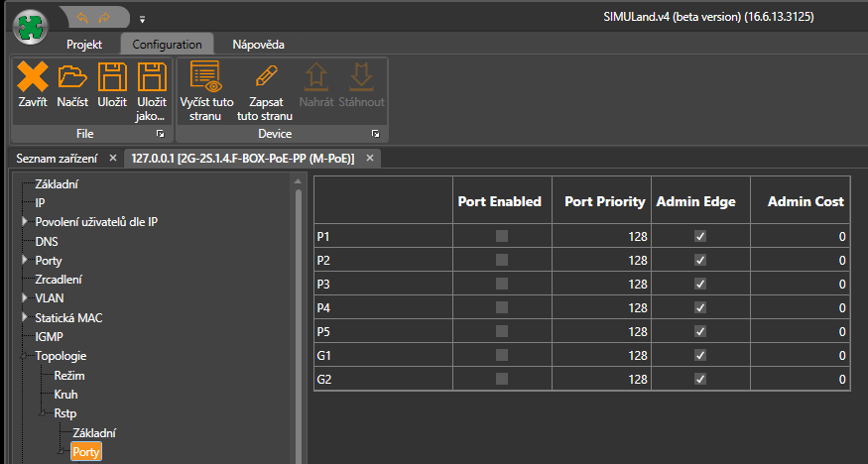Open the Device group dialog launcher

pyautogui.click(x=375, y=134)
